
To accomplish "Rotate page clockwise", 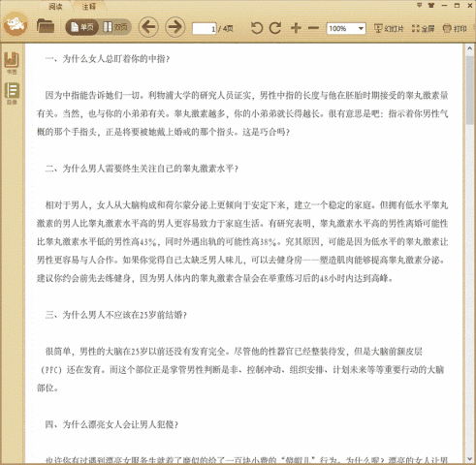I will click(x=275, y=28).
